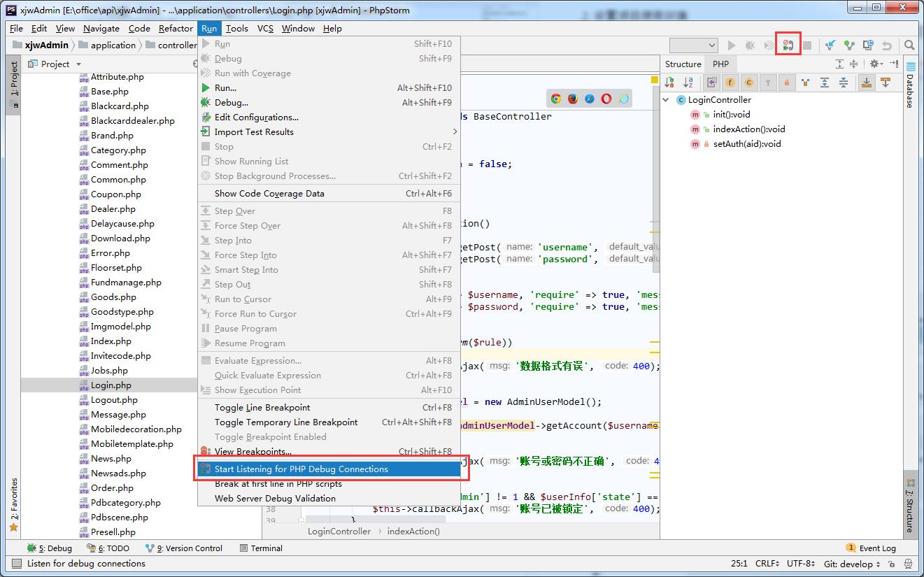
Task: Select indexAction():void method
Action: click(x=749, y=129)
